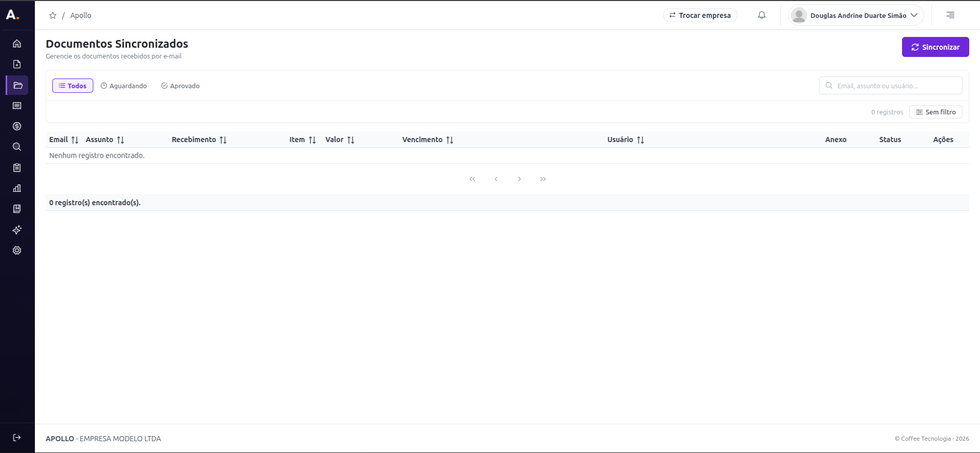This screenshot has height=453, width=980.
Task: Click 'APOLLO - EMPRESA MODELO LTDA' footer text
Action: (x=103, y=439)
